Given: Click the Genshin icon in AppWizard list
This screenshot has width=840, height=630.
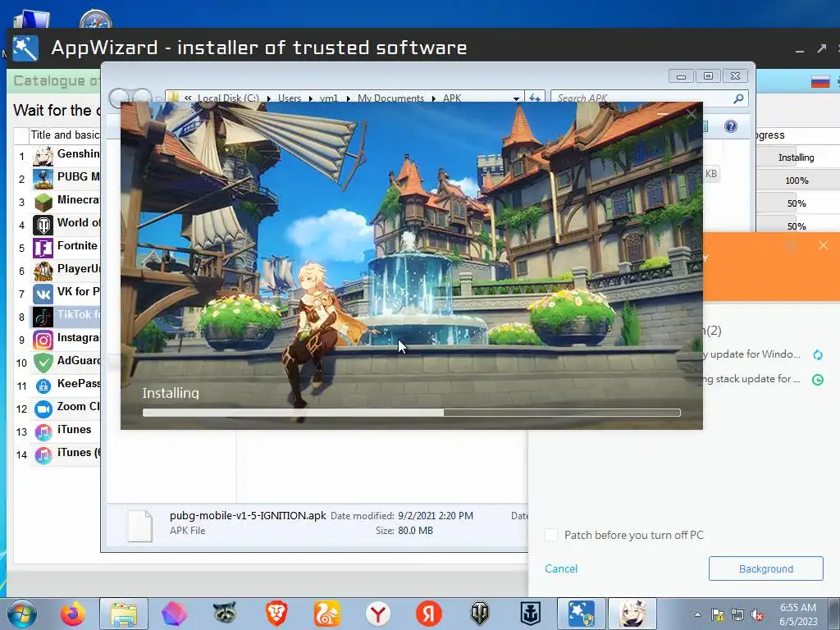Looking at the screenshot, I should [x=43, y=156].
